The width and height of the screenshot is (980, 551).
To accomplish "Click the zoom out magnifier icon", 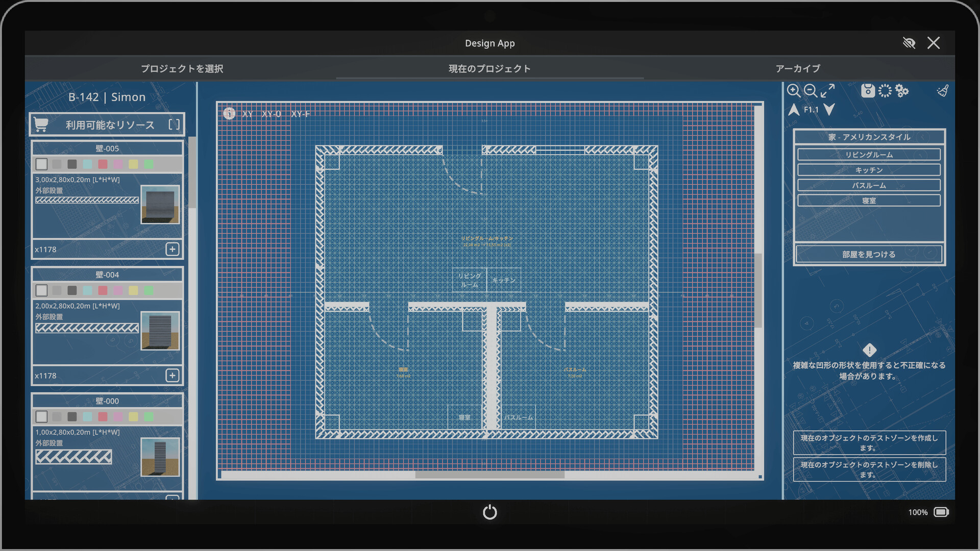I will pyautogui.click(x=811, y=91).
